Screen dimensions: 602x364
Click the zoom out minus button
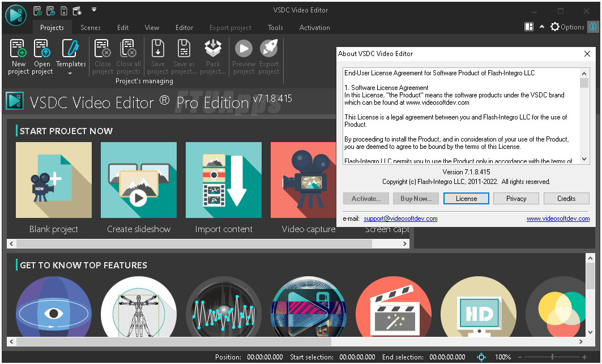520,357
